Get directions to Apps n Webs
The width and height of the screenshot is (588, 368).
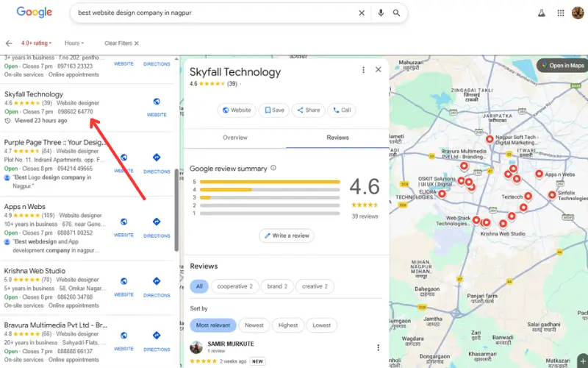pos(157,225)
